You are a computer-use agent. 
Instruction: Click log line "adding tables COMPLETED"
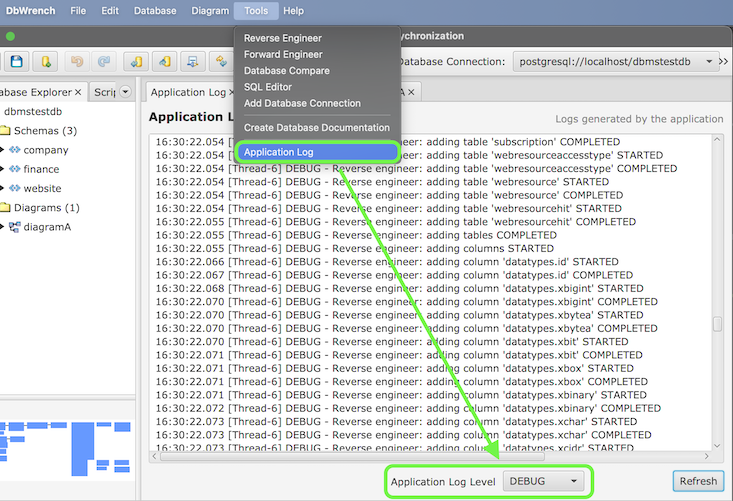(x=356, y=235)
